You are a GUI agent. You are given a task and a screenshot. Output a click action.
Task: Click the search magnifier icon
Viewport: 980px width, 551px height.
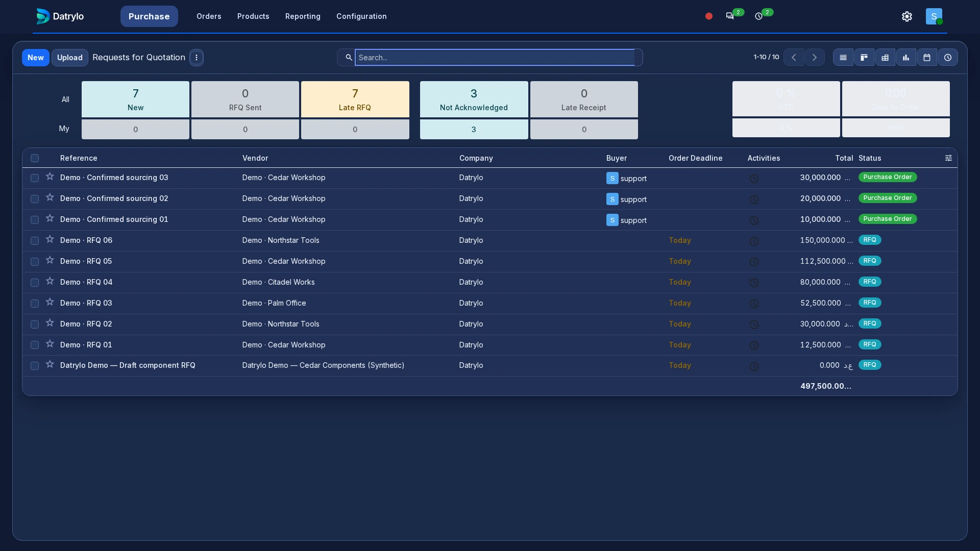point(349,58)
